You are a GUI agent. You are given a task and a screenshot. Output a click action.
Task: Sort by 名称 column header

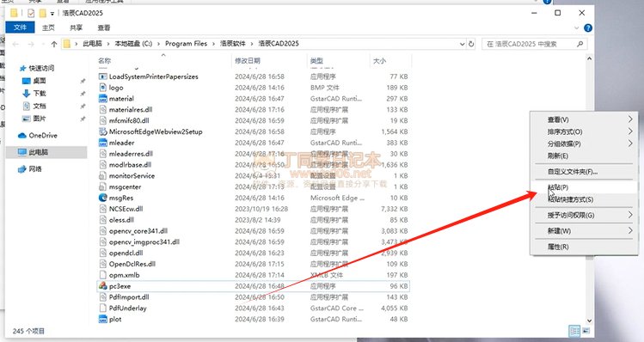click(104, 61)
